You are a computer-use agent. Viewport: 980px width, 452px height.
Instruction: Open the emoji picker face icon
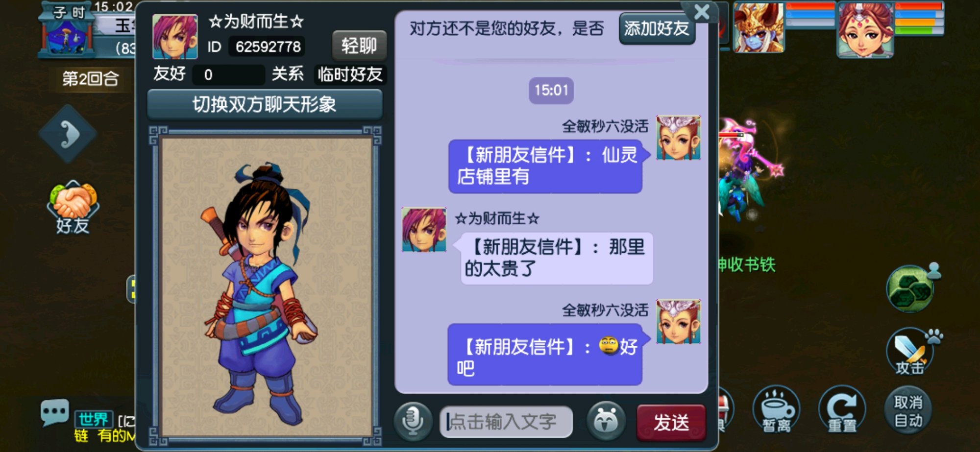pyautogui.click(x=606, y=421)
